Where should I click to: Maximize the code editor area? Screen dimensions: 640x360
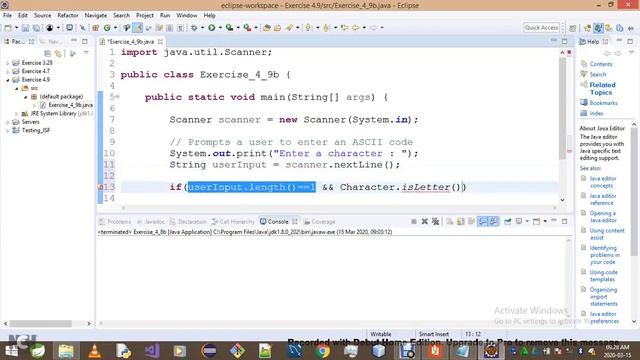pyautogui.click(x=564, y=41)
